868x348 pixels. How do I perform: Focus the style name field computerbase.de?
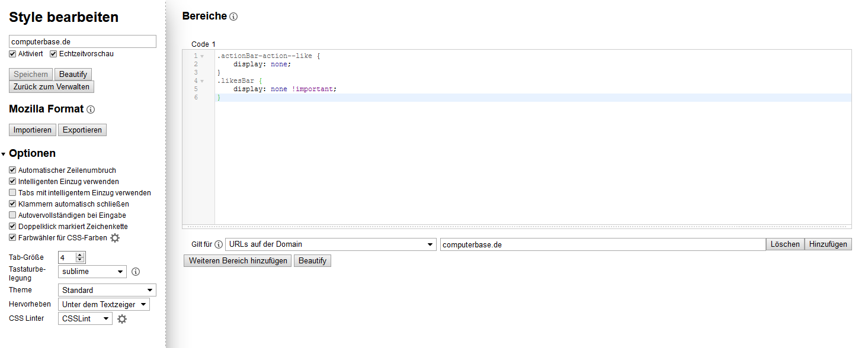[x=82, y=41]
